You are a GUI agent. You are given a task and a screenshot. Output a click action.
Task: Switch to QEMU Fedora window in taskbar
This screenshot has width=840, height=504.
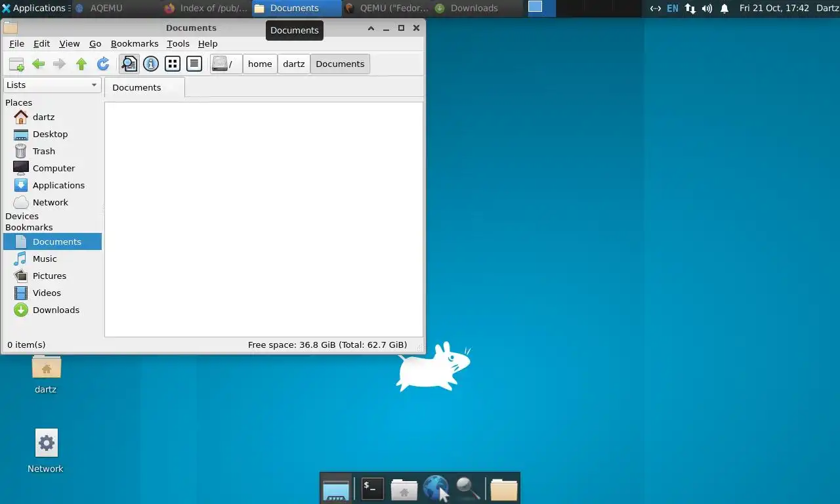[387, 8]
